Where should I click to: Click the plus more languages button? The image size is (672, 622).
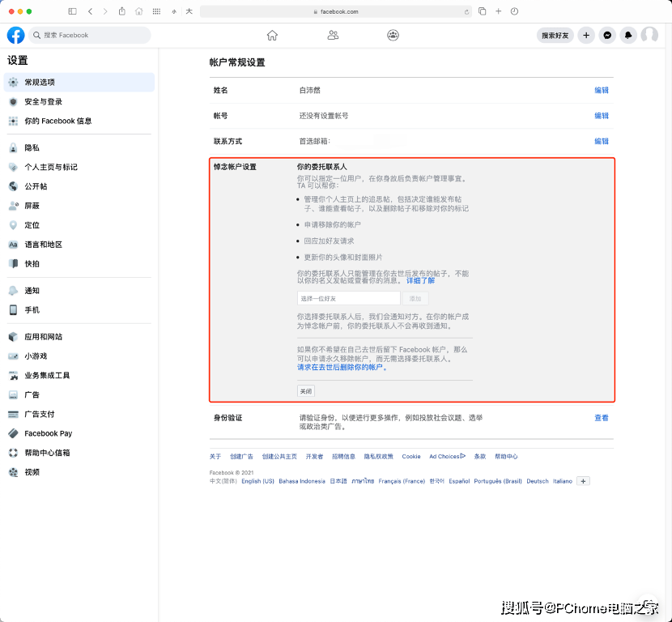pyautogui.click(x=583, y=481)
